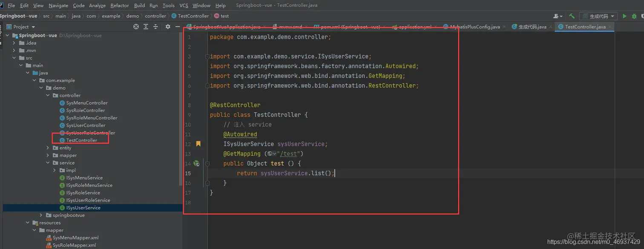Hide the Project panel with minus icon
Screen dimensions: 644x249
178,26
